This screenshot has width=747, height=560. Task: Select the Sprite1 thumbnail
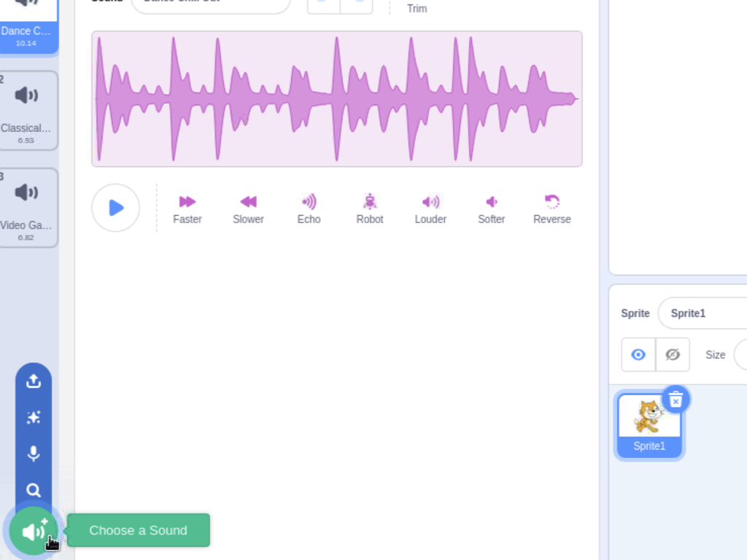pyautogui.click(x=649, y=425)
